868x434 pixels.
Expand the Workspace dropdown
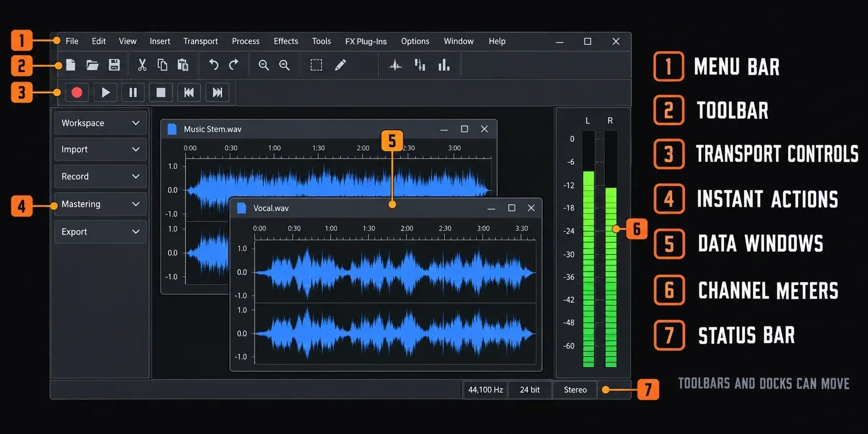[100, 123]
